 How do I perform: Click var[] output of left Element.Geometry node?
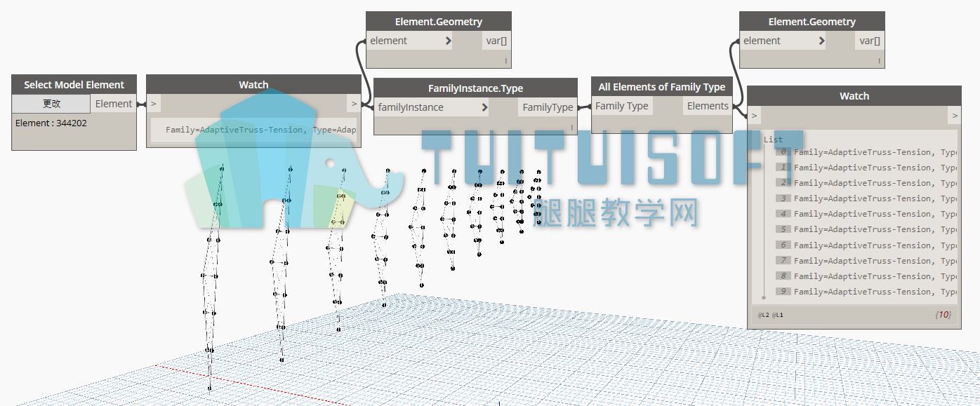pyautogui.click(x=496, y=41)
